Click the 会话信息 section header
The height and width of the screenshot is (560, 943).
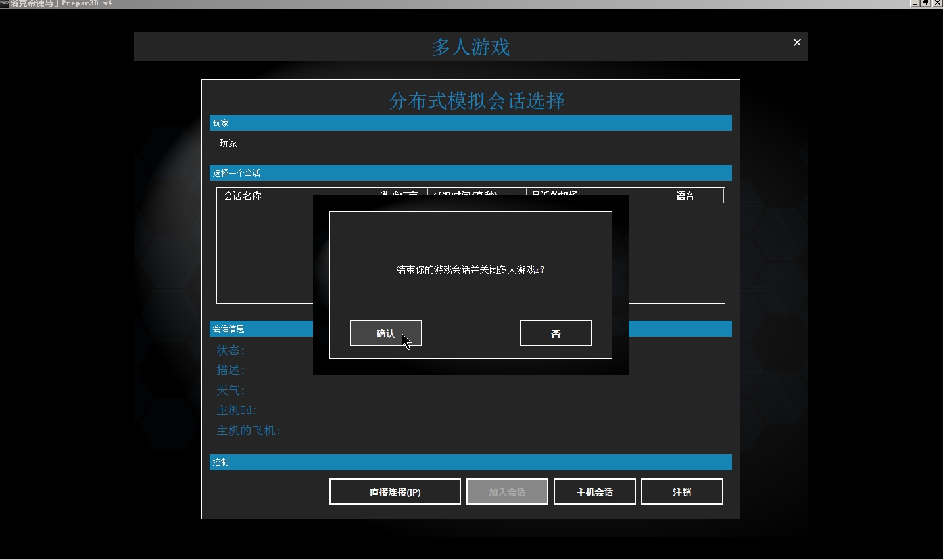261,329
